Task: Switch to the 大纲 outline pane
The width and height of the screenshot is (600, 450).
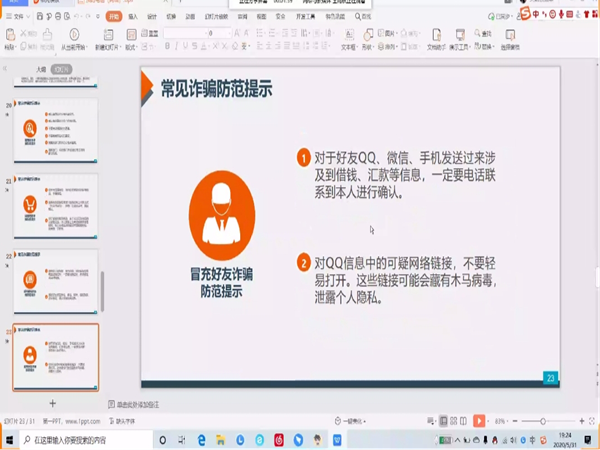Action: (40, 69)
